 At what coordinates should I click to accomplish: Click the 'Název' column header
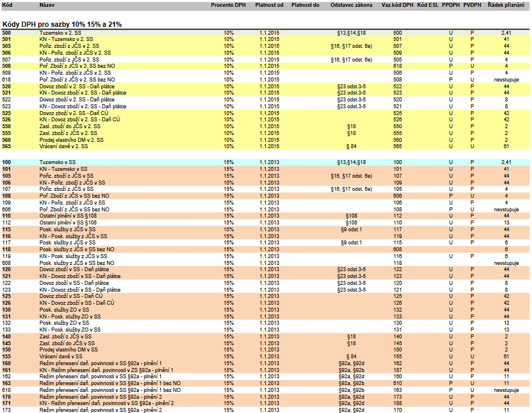47,5
